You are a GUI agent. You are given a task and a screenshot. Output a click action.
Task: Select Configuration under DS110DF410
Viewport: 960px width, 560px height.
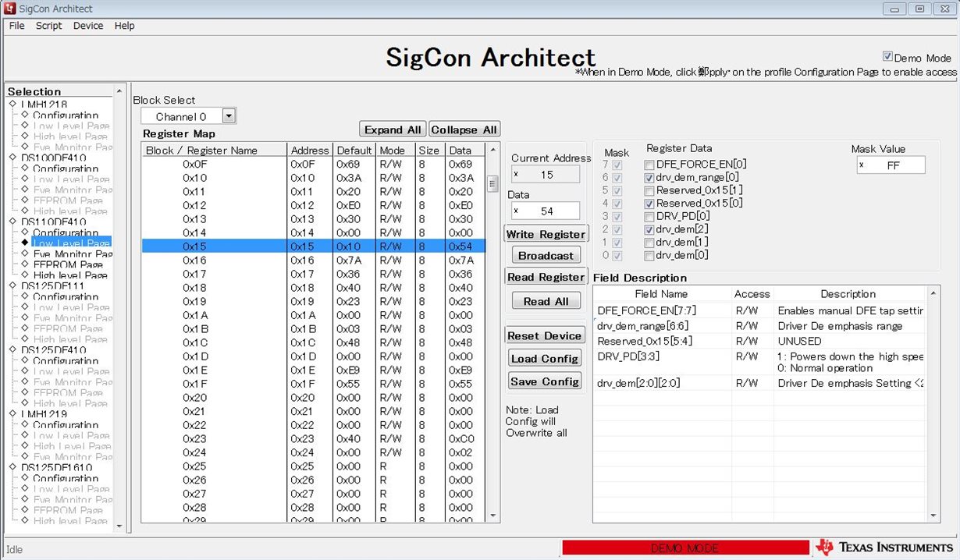click(x=66, y=232)
